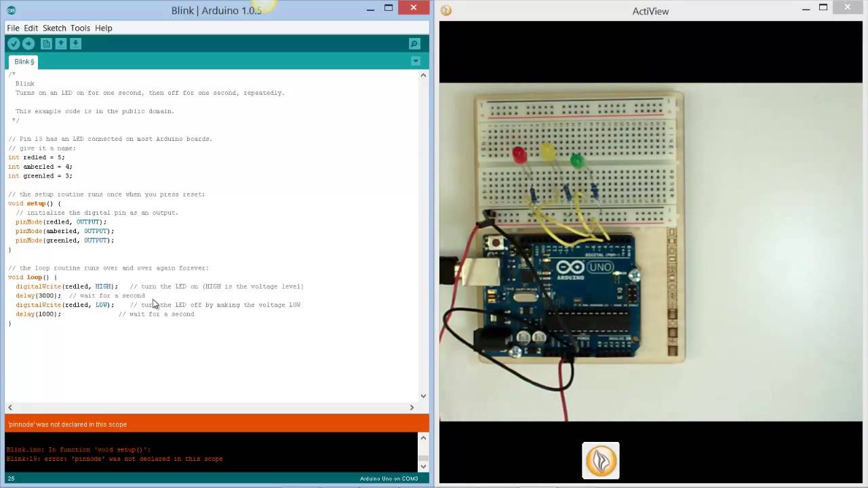The height and width of the screenshot is (488, 868).
Task: Click console line 'Blink:19: error'
Action: [115, 459]
